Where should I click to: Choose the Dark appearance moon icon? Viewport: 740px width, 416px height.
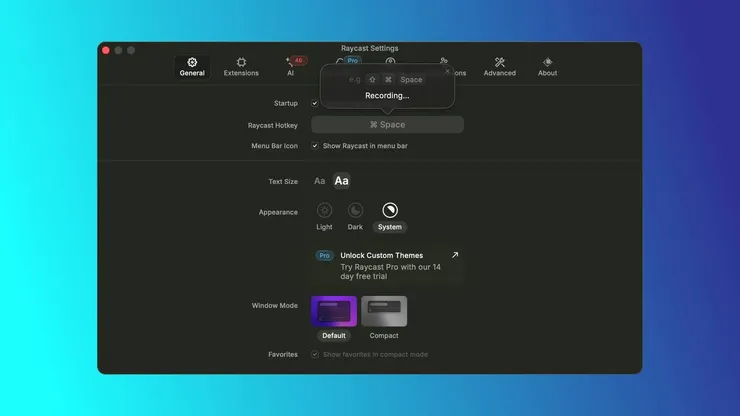click(355, 210)
